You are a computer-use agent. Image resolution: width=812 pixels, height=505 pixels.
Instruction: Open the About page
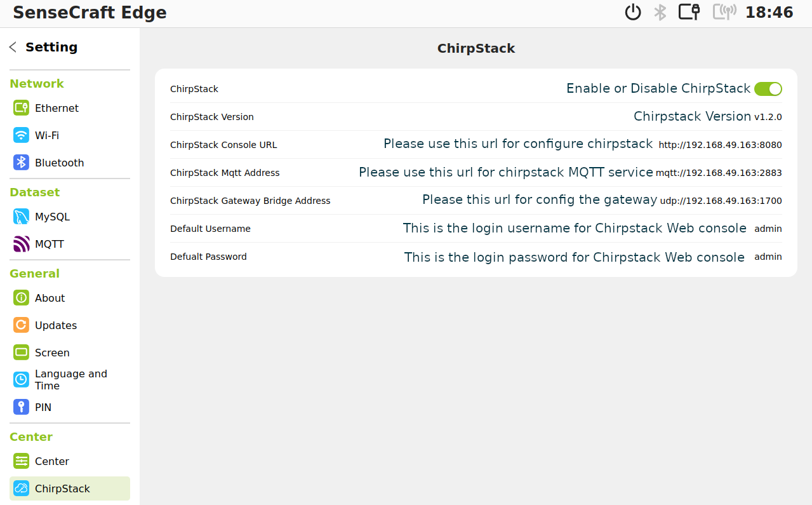coord(70,298)
